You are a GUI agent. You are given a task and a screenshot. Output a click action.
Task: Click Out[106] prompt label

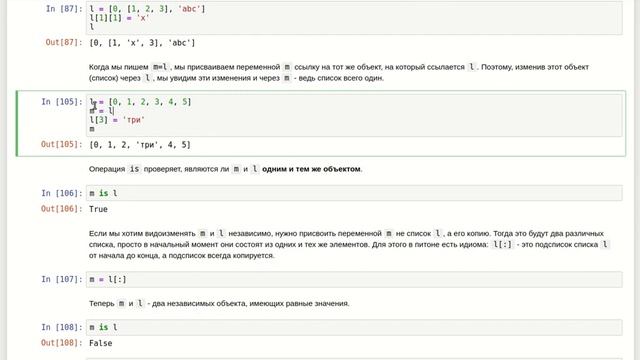tap(62, 209)
